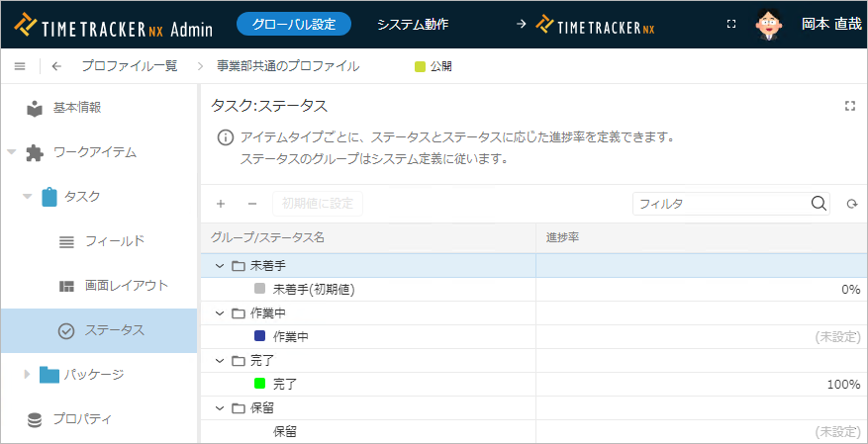Click the search magnifier icon
868x444 pixels.
click(x=819, y=204)
